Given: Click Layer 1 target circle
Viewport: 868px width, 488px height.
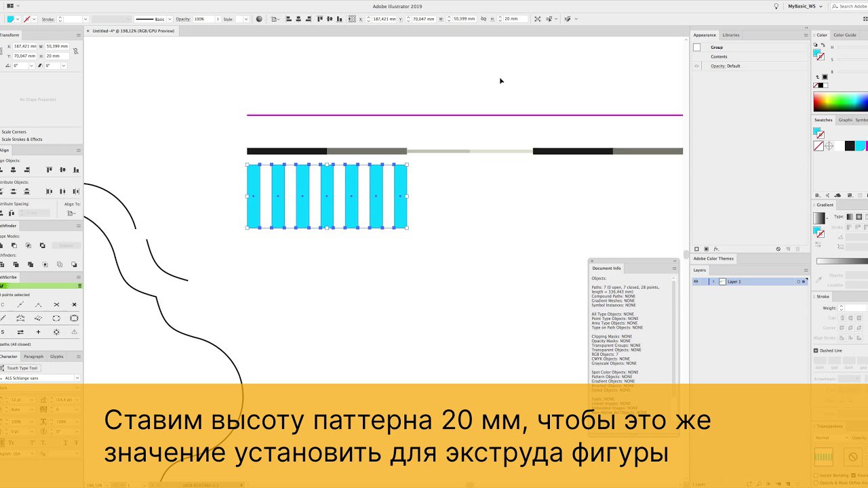Looking at the screenshot, I should pos(797,281).
